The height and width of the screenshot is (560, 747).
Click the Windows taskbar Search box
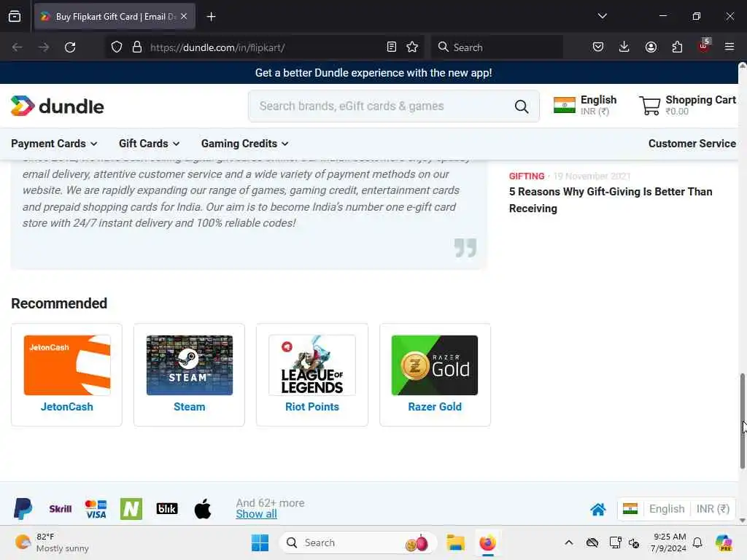pyautogui.click(x=357, y=542)
